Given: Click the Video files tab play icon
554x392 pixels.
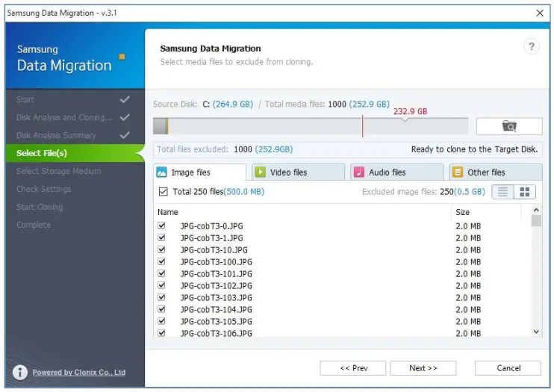Looking at the screenshot, I should tap(261, 172).
